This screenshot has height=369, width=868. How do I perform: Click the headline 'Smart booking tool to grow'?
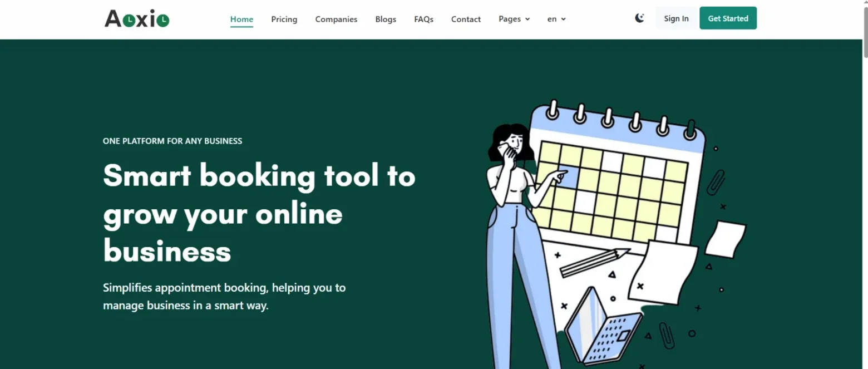click(259, 213)
